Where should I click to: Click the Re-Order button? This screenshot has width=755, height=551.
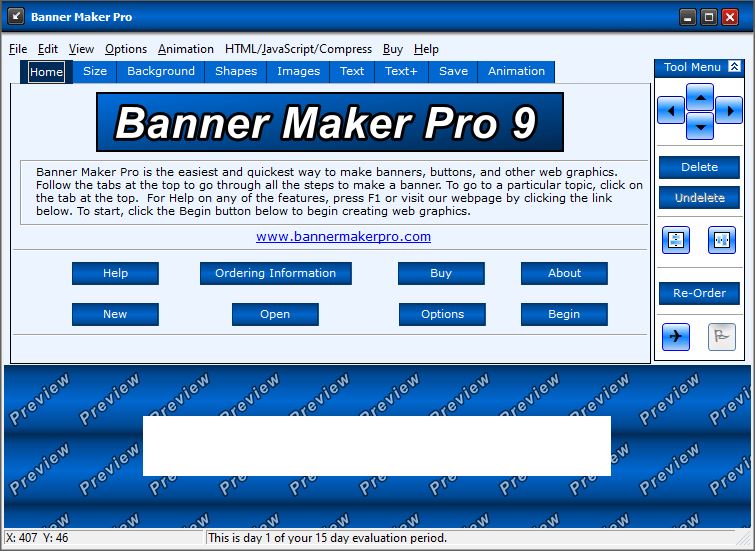[699, 293]
